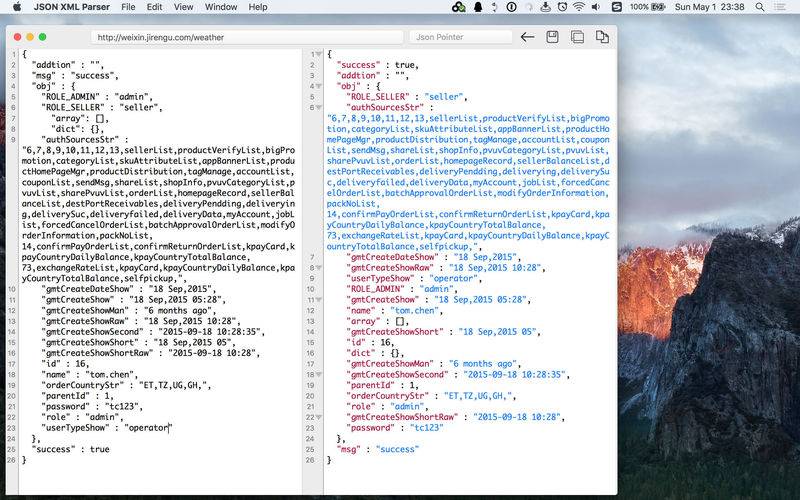This screenshot has width=800, height=500.
Task: Click "authSourcesStr" key in left pane
Action: click(x=80, y=140)
